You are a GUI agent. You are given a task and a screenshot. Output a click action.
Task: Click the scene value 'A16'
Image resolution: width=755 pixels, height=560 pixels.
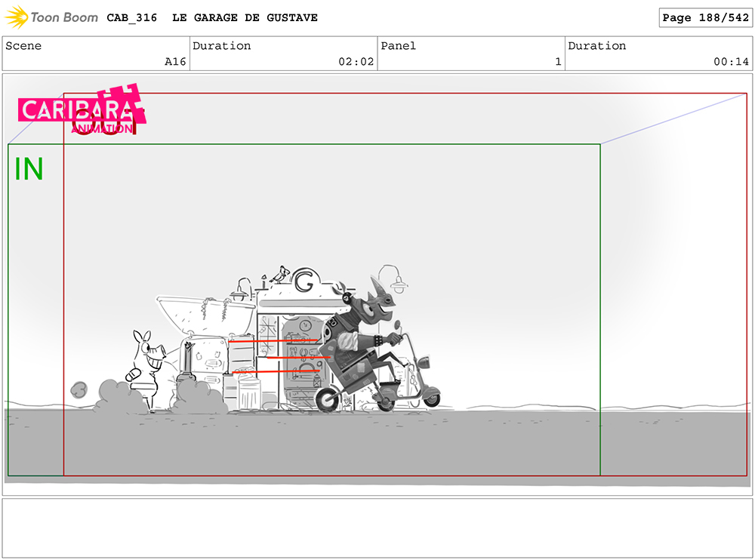(x=175, y=62)
